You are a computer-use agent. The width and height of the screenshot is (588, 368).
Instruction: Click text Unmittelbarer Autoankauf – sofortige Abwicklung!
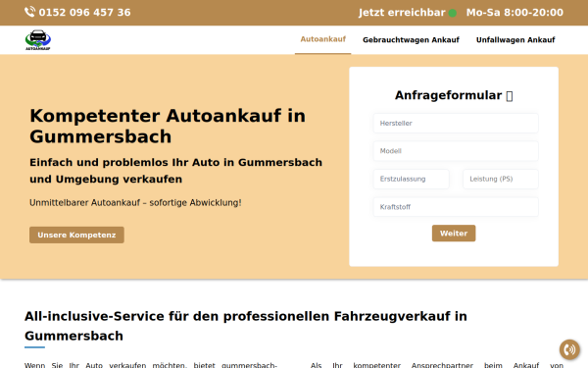(x=135, y=203)
